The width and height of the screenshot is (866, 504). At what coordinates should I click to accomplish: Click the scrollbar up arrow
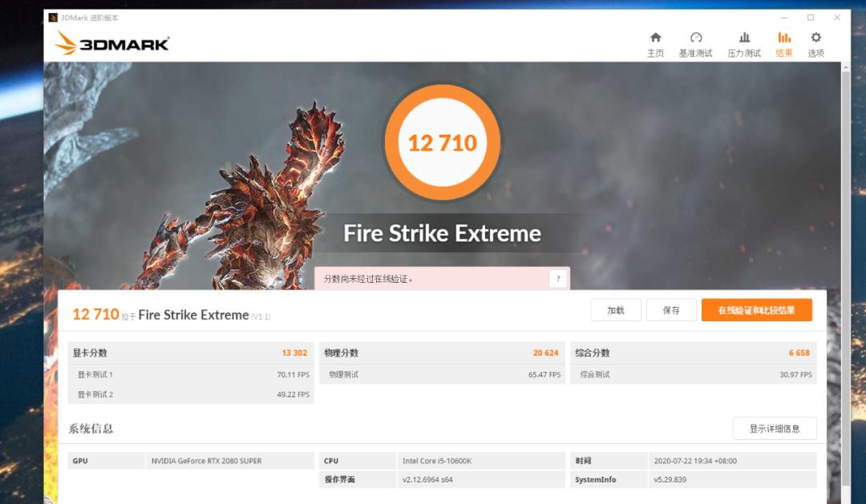click(x=845, y=67)
